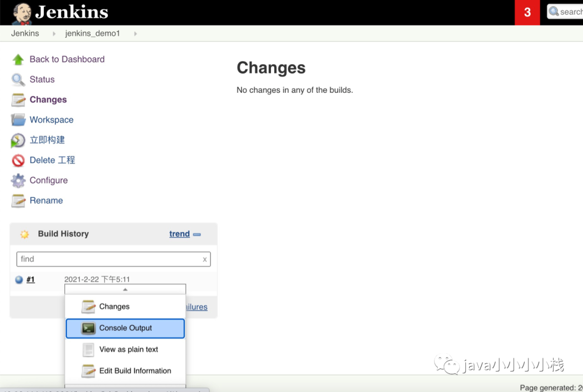Click the 立即构建 build-now clock icon
Viewport: 583px width, 392px height.
(18, 140)
